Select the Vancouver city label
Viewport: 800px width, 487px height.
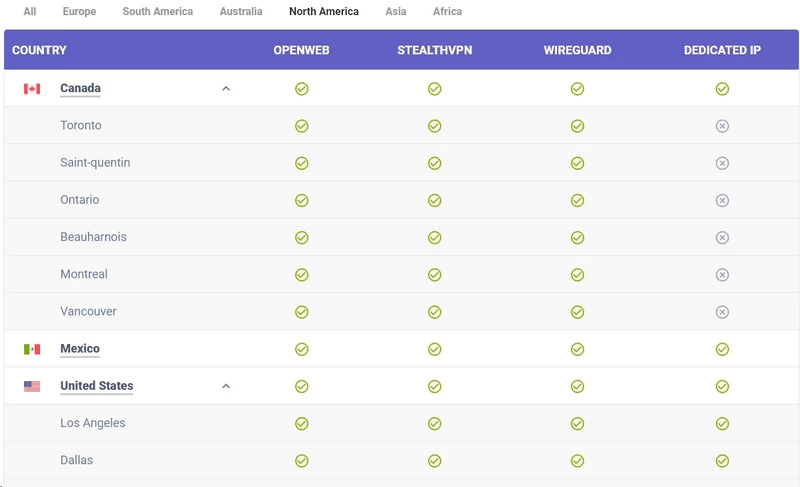click(x=88, y=311)
